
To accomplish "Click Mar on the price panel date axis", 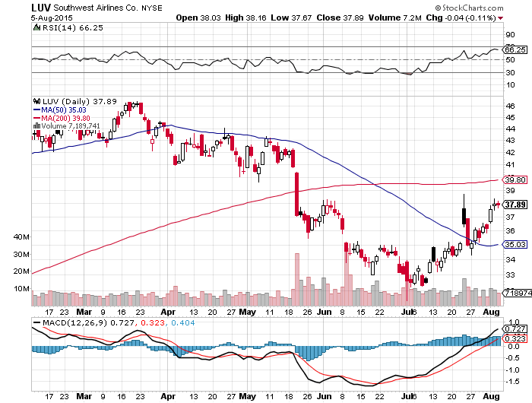I will point(84,312).
